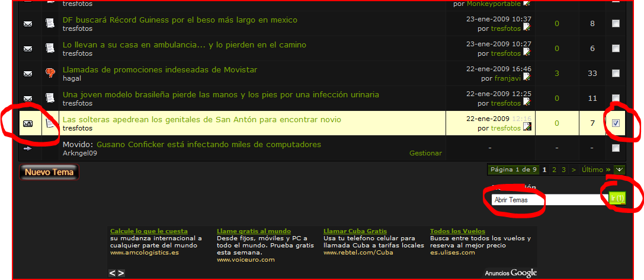Click go-to-last-post icon beside franjavi
This screenshot has width=644, height=280.
(527, 77)
